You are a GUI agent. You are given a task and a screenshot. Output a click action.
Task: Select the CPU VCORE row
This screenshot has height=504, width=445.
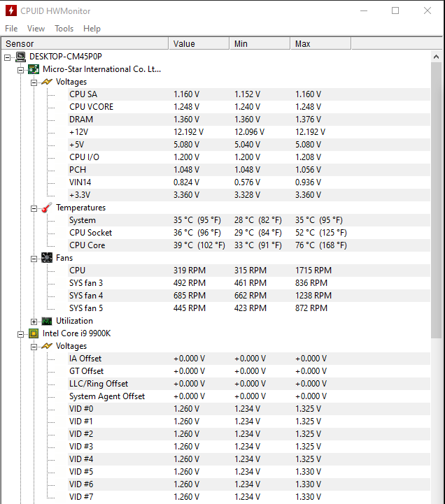[248, 107]
